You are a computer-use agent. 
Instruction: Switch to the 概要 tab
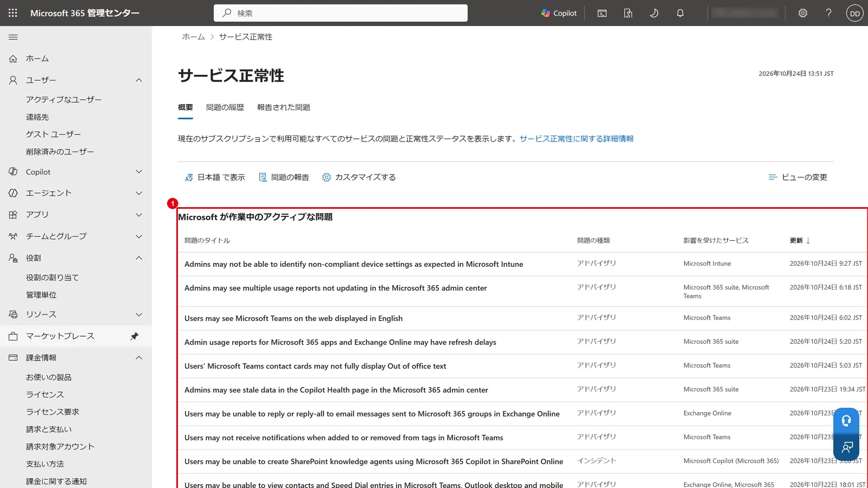(186, 107)
